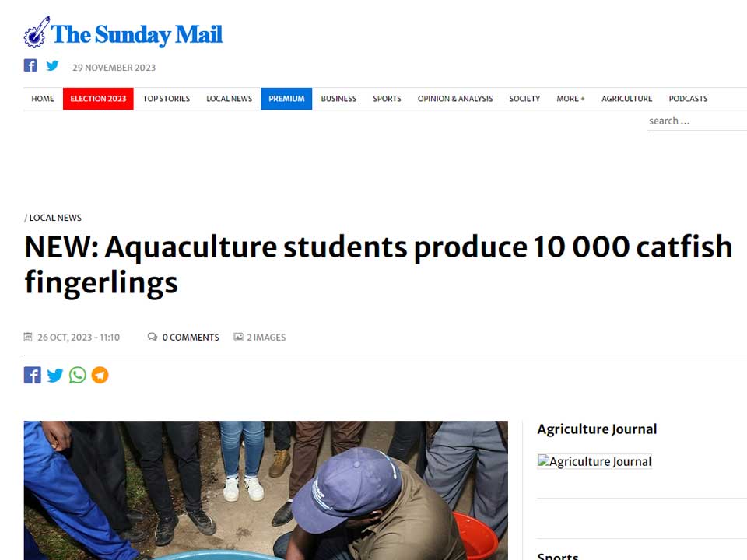Screen dimensions: 747x560
Task: Share article through WhatsApp icon
Action: [x=78, y=376]
